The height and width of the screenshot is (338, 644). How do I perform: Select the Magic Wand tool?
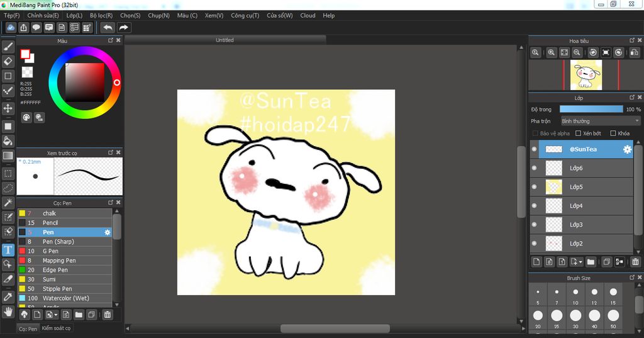pos(8,203)
